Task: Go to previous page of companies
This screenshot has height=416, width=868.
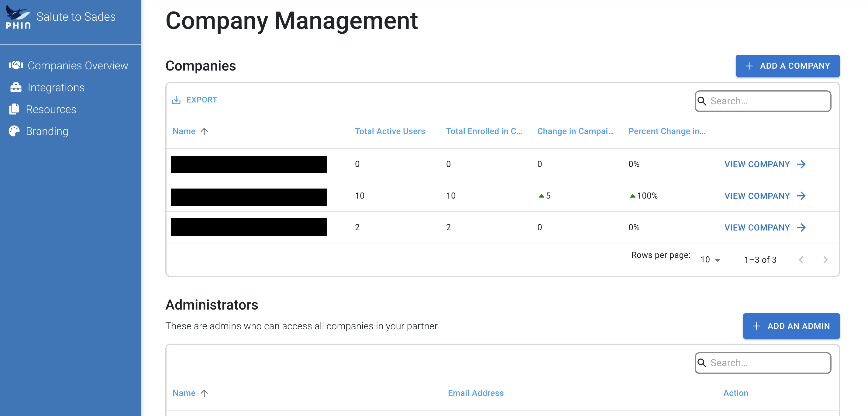Action: coord(801,260)
